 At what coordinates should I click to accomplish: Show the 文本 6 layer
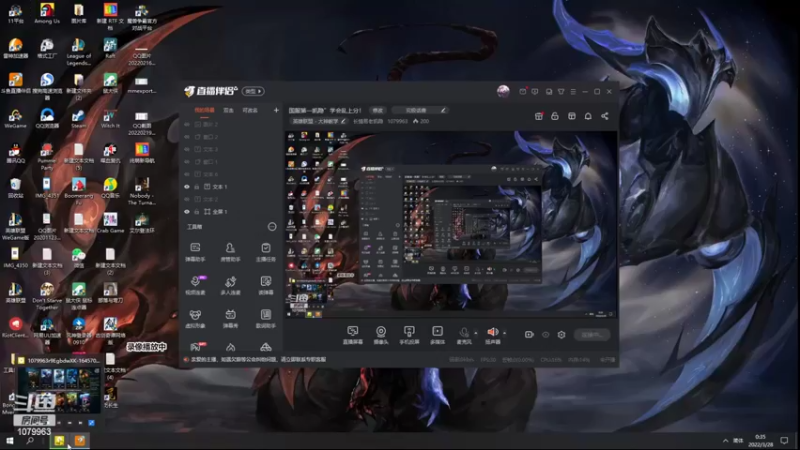[x=187, y=174]
